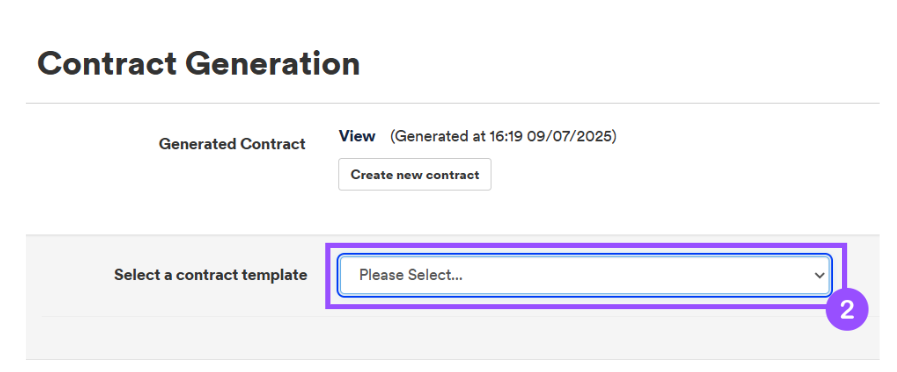Click the Contract Generation heading
897x372 pixels.
199,64
